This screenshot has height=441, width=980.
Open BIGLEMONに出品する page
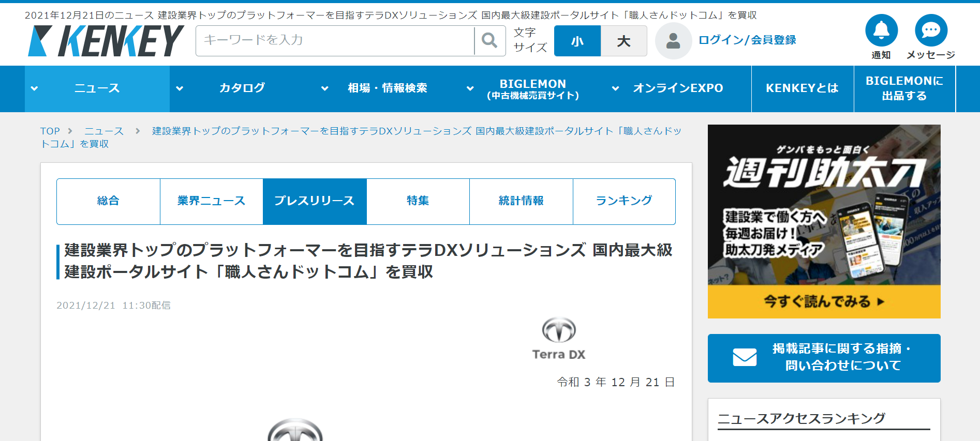(x=904, y=88)
